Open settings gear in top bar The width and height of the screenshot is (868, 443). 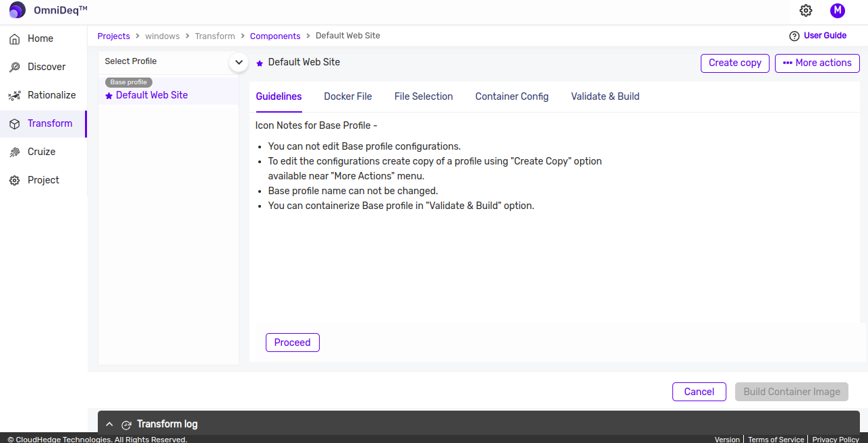tap(806, 10)
